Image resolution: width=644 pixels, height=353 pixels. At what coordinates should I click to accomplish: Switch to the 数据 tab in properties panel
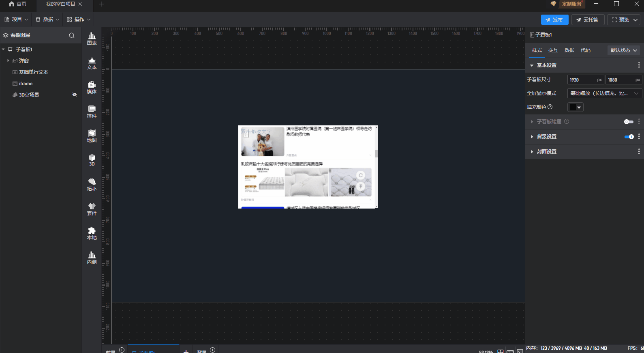pos(569,50)
